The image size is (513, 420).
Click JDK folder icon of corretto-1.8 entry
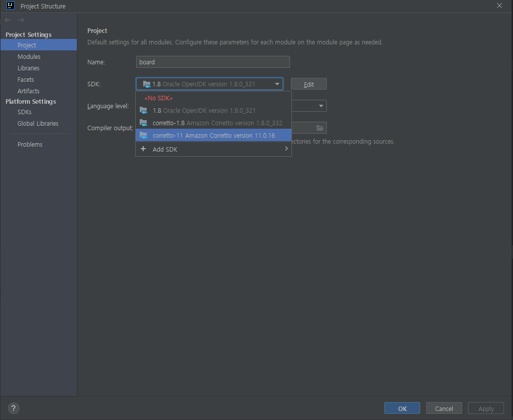144,123
